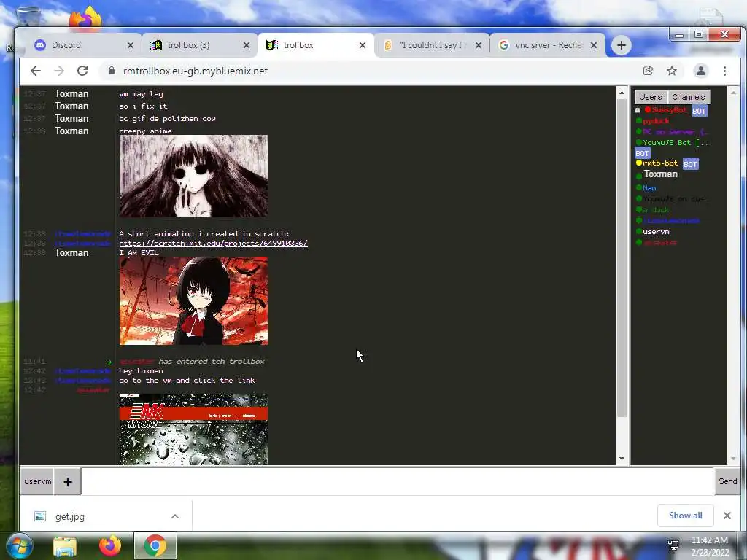
Task: Click the uservm nickname button
Action: 37,481
